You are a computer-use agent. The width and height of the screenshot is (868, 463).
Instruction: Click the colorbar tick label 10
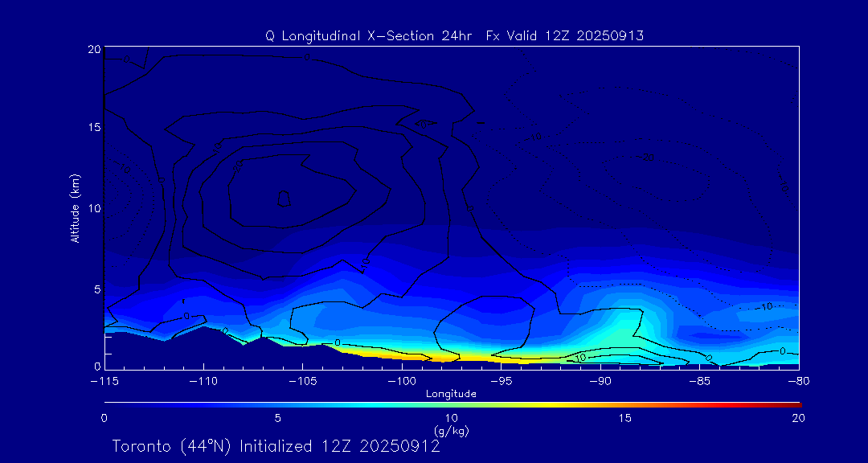click(451, 418)
